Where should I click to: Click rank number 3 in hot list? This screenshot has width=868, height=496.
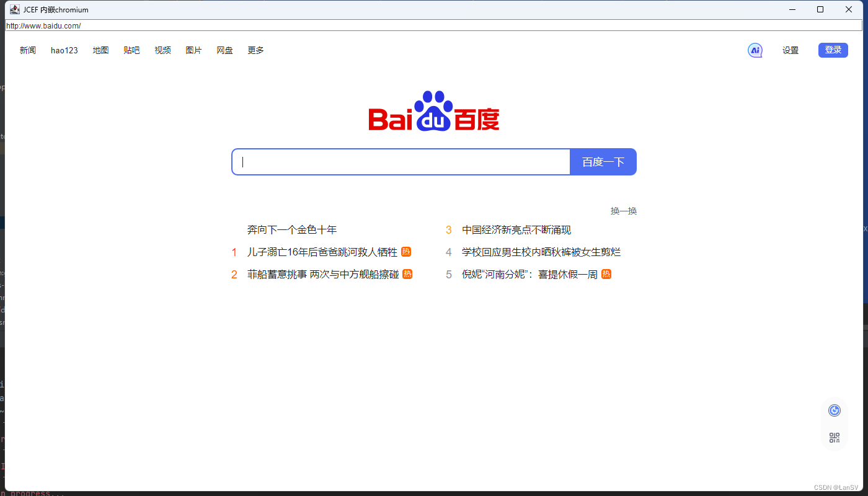449,230
